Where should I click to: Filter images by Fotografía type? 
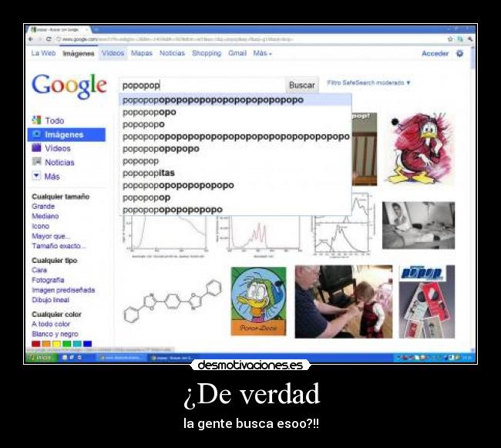point(48,280)
